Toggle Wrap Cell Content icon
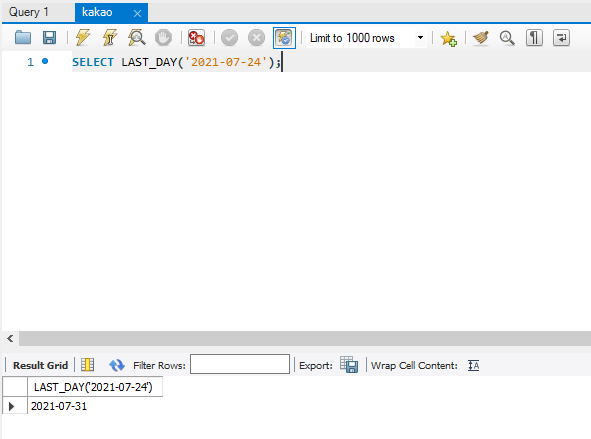This screenshot has width=591, height=439. click(x=473, y=365)
